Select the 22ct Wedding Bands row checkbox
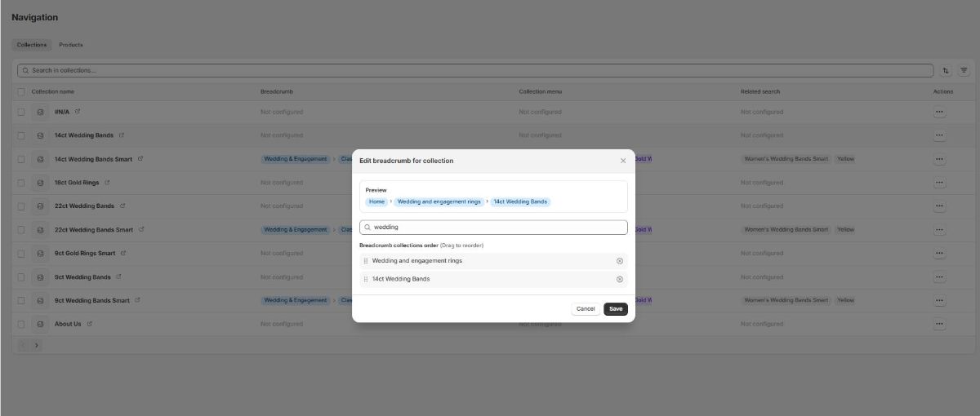Screen dimensions: 980x416 21,206
